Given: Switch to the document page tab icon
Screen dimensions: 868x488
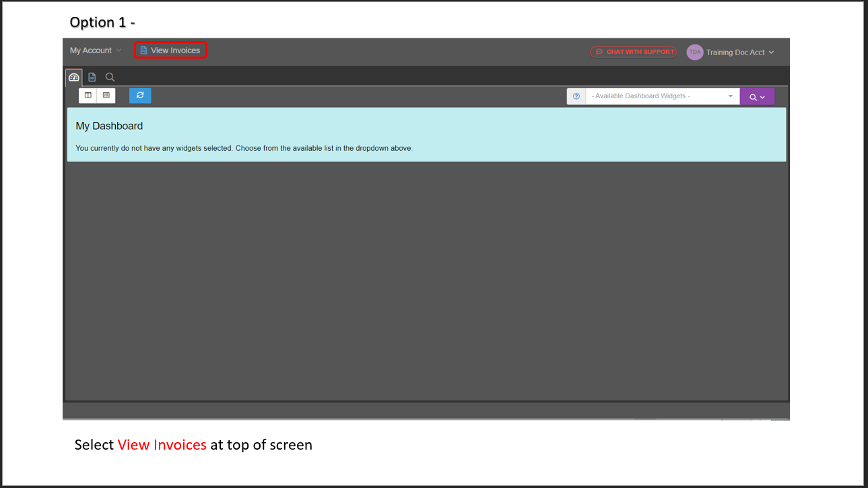Looking at the screenshot, I should 92,77.
